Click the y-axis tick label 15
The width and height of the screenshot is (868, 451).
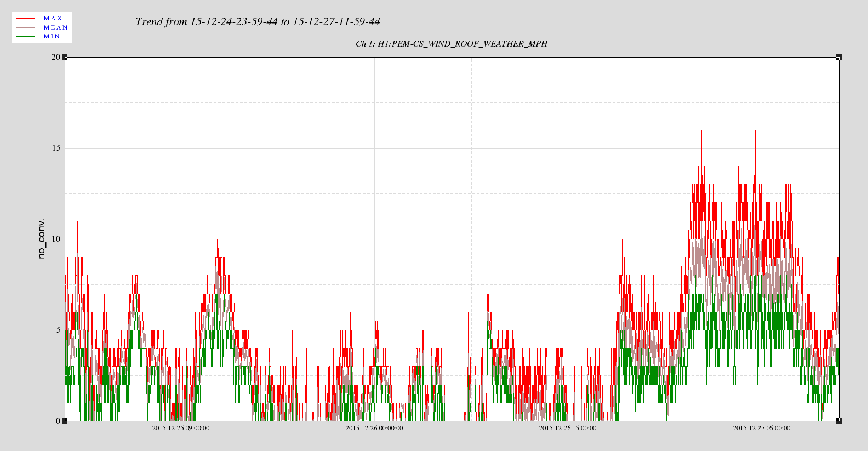56,148
